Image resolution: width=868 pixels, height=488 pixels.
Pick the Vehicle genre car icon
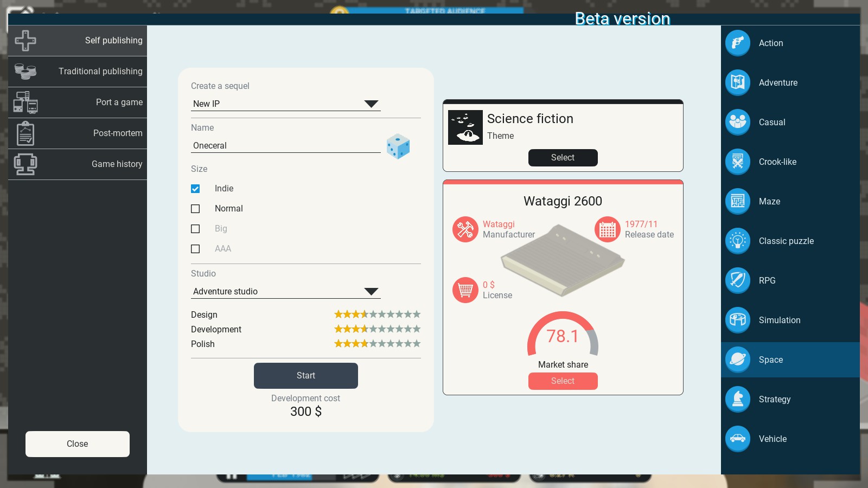coord(737,439)
